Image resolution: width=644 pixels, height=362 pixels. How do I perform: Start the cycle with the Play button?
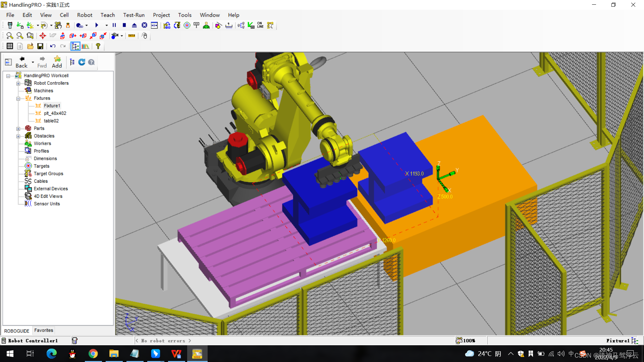coord(97,25)
